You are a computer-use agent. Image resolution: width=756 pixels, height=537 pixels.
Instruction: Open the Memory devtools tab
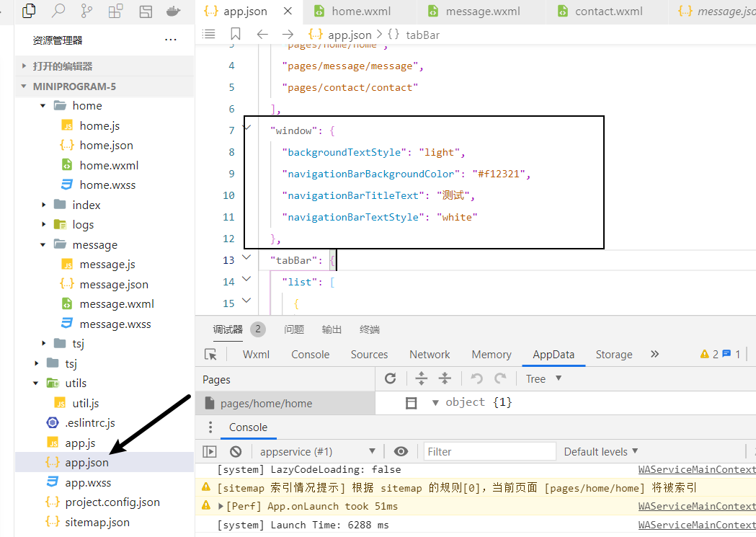(492, 355)
